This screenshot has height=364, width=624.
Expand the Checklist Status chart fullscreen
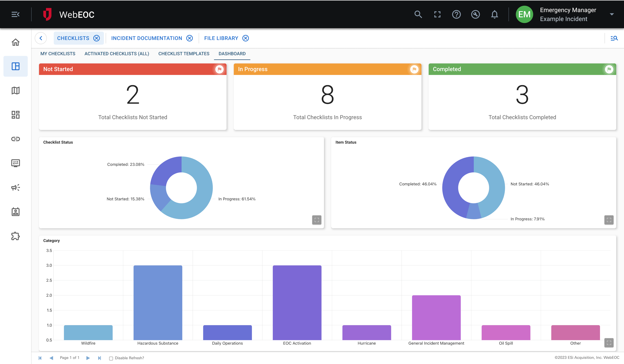click(317, 220)
